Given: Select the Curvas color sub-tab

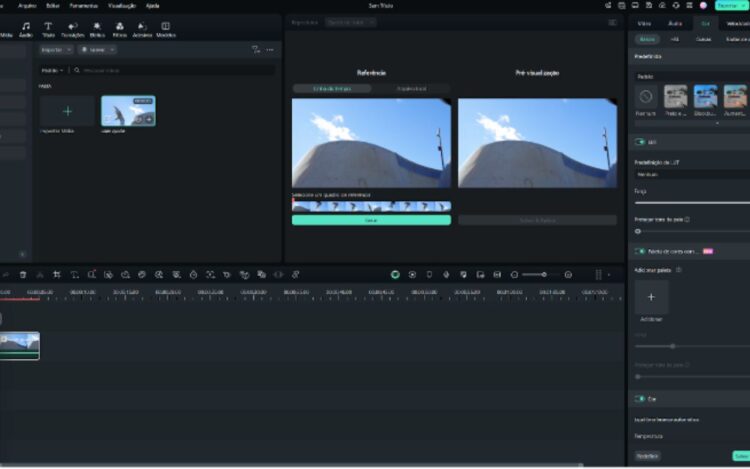Looking at the screenshot, I should [x=703, y=39].
